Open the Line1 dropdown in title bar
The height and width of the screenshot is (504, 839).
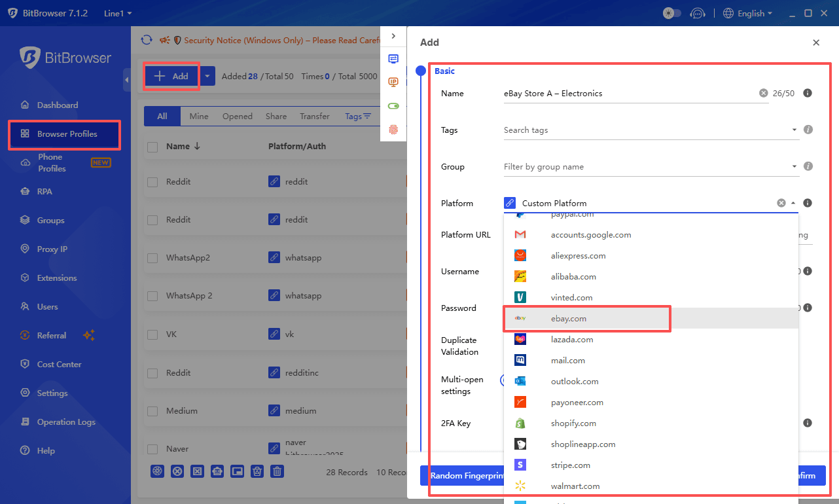118,13
